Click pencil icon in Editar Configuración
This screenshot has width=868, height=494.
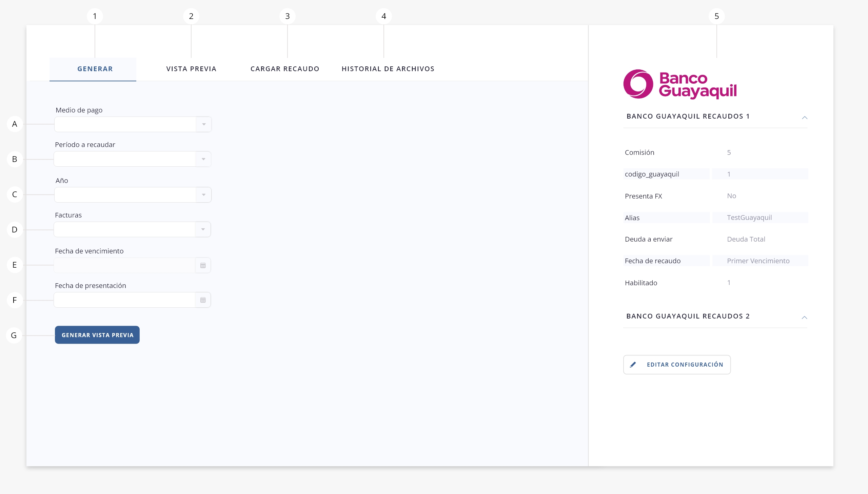coord(633,365)
